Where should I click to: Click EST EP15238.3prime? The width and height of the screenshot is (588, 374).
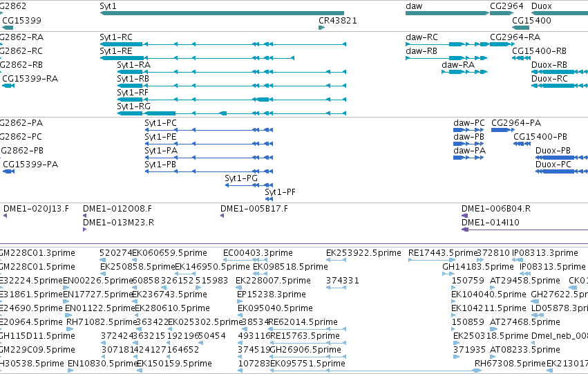coord(240,301)
